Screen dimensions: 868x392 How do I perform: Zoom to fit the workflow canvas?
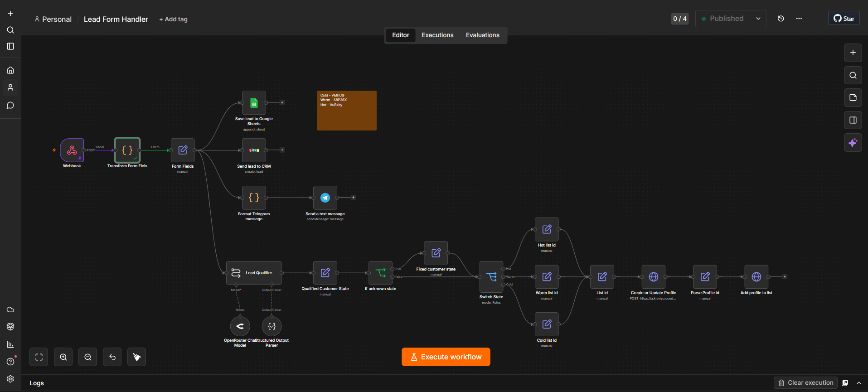pyautogui.click(x=39, y=357)
